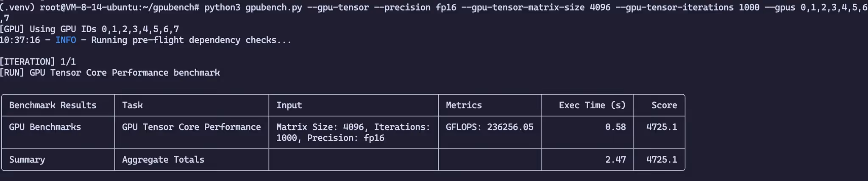This screenshot has width=868, height=181.
Task: Click the 0.58 exec time value
Action: point(615,127)
